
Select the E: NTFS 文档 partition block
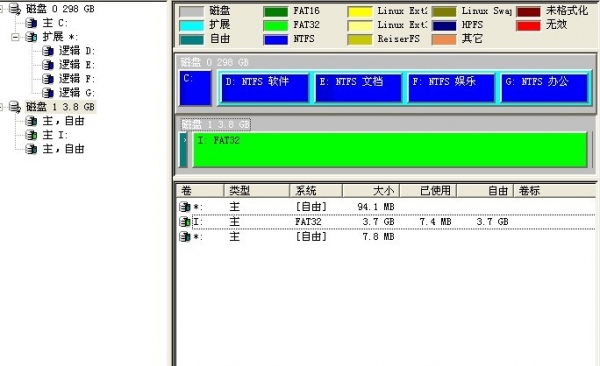(358, 88)
